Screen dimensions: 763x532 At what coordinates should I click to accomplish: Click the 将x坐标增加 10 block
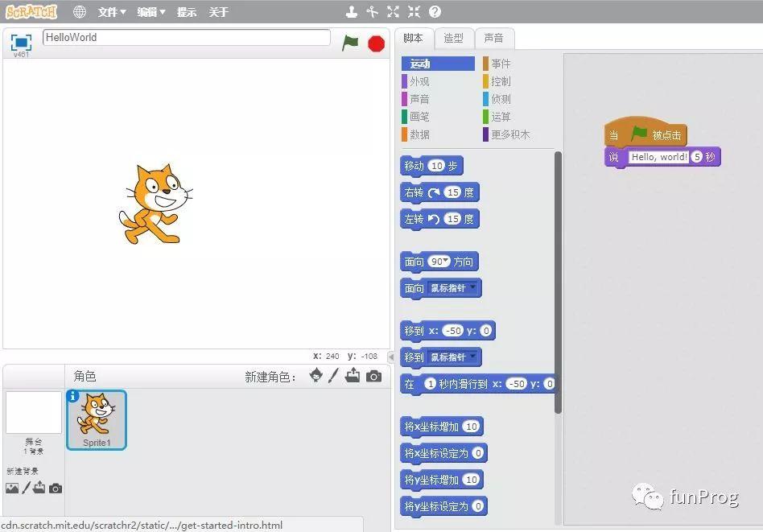(x=441, y=427)
